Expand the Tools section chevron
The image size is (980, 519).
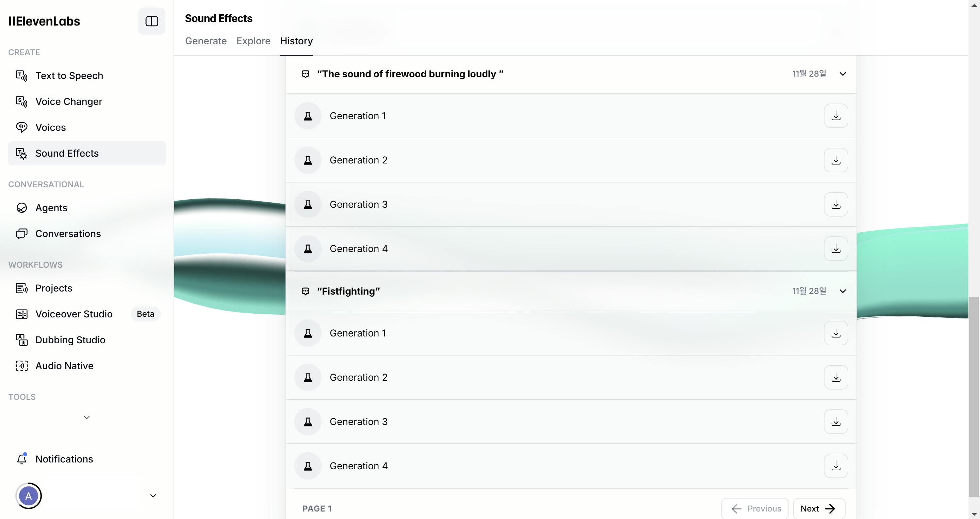87,417
